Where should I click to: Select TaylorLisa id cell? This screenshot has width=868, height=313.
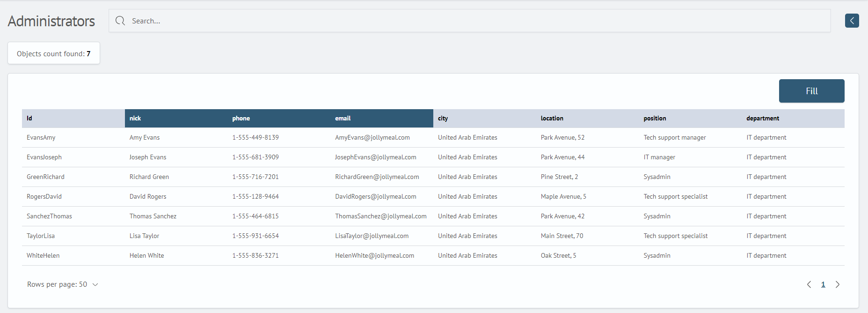tap(41, 236)
